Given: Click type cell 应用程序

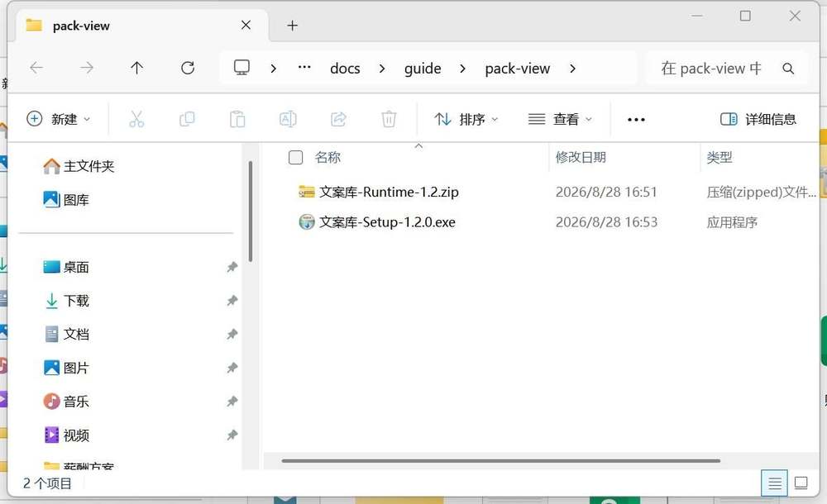Looking at the screenshot, I should (x=732, y=222).
